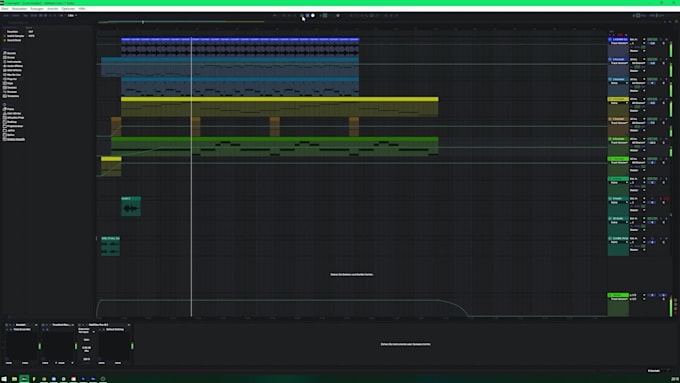Open the Windows Start menu
This screenshot has height=383, width=680.
pyautogui.click(x=4, y=379)
